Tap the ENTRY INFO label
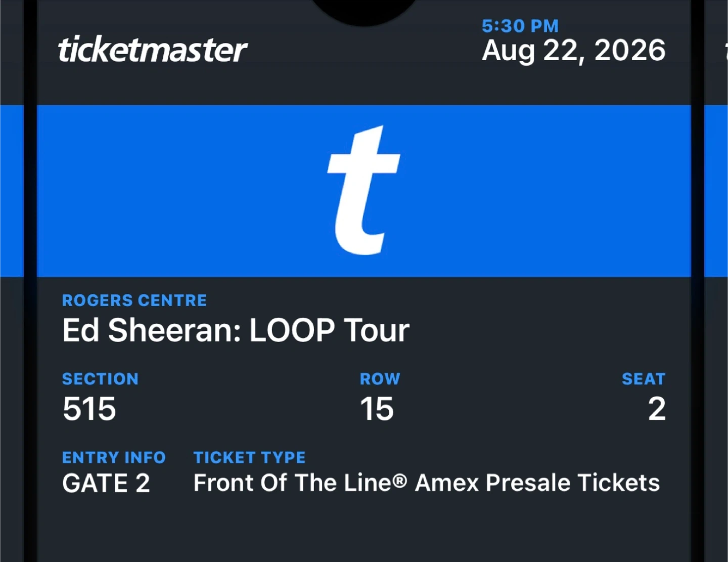Viewport: 728px width, 562px height. (114, 457)
